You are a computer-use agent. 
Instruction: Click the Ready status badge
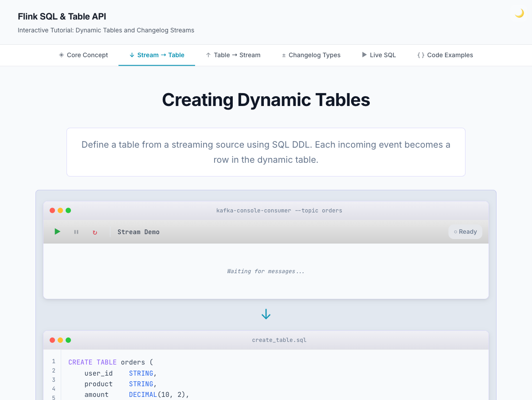[465, 231]
